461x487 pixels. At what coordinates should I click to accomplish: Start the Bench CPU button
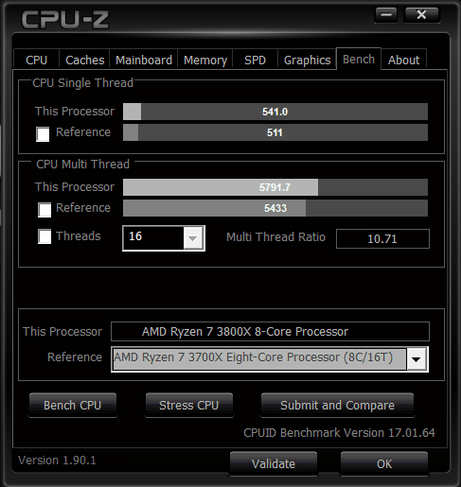tap(73, 405)
